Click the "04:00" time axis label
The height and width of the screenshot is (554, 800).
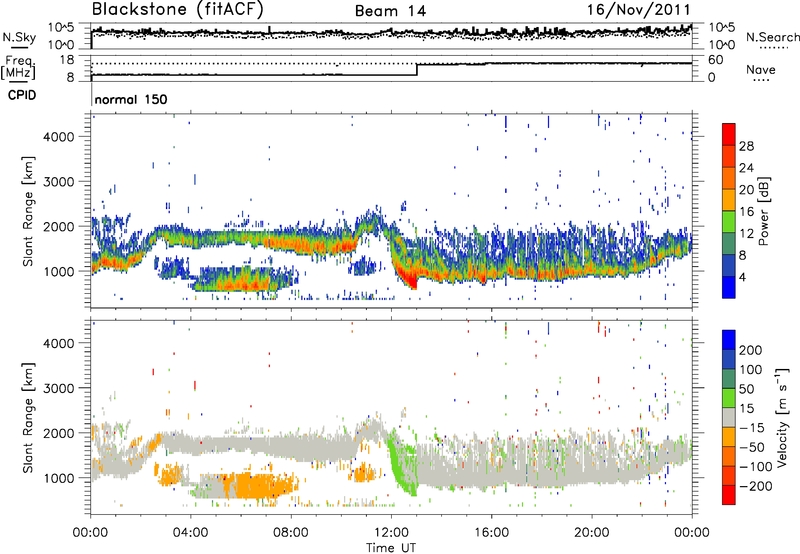pos(190,533)
